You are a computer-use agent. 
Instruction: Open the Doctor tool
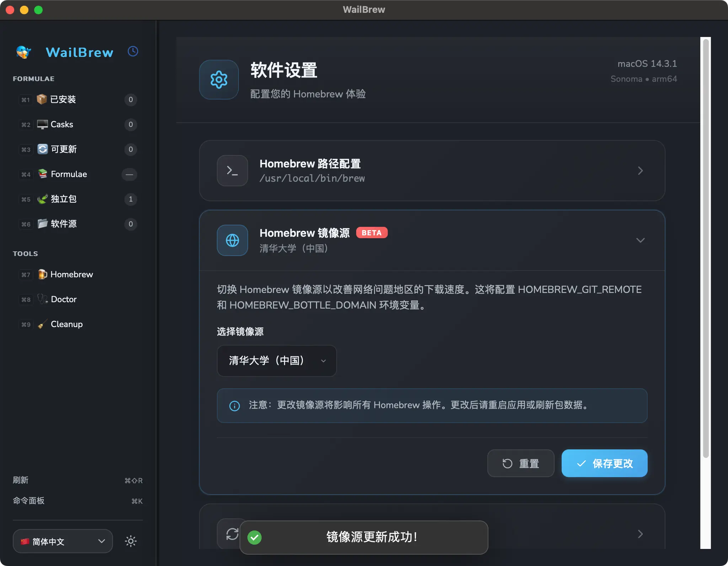coord(77,299)
